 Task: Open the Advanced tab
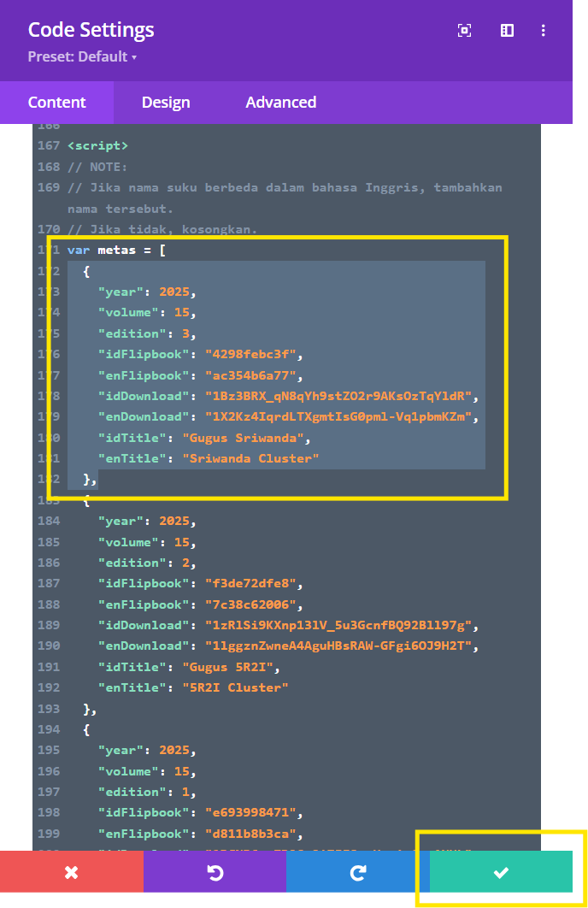click(280, 103)
